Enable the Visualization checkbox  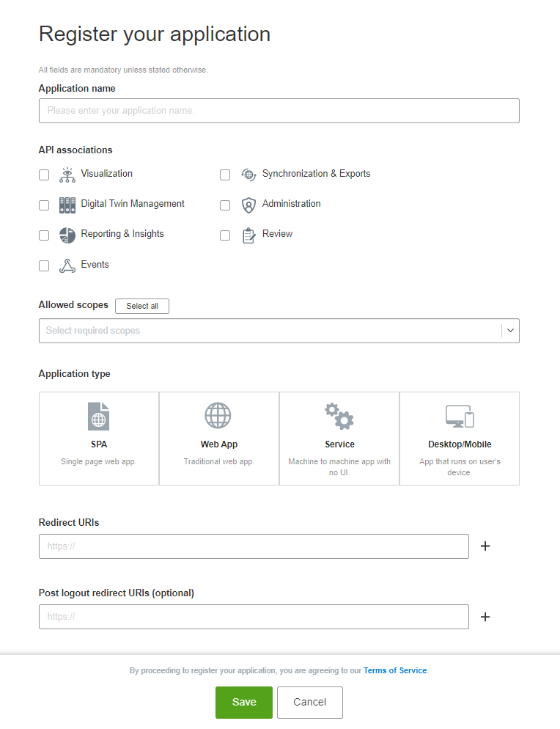tap(44, 175)
